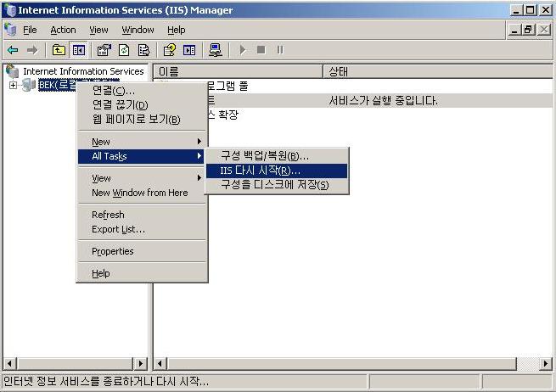
Task: Select Export List... in context menu
Action: click(142, 229)
